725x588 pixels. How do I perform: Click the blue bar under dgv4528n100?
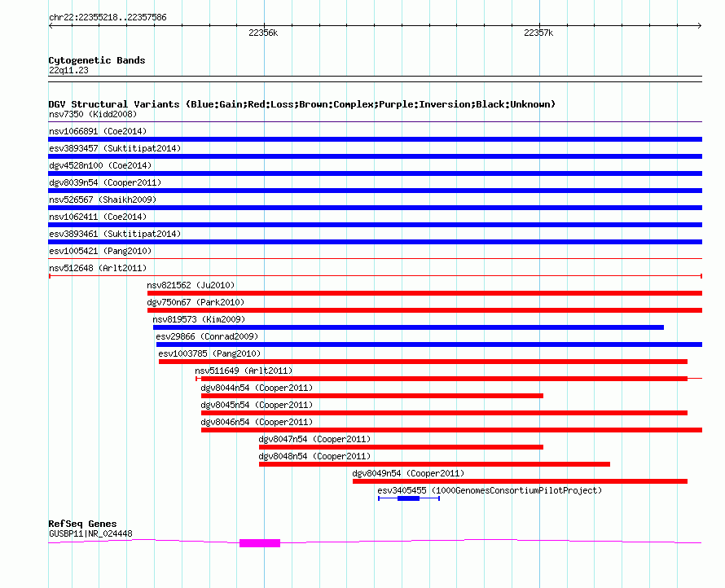[375, 173]
